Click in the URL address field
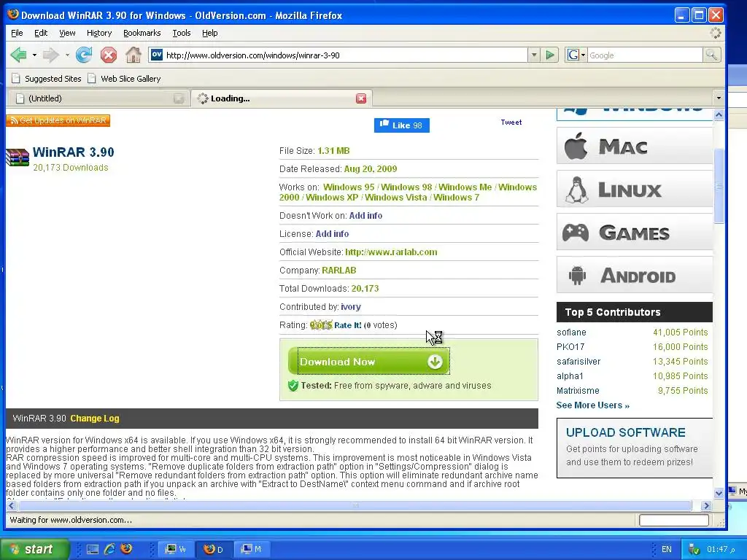Screen dimensions: 747x560 338,55
